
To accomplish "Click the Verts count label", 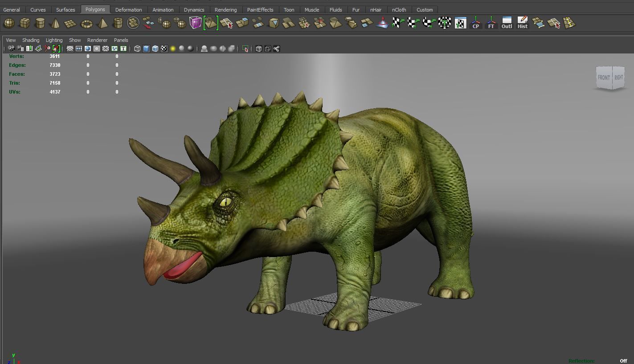I will click(16, 56).
